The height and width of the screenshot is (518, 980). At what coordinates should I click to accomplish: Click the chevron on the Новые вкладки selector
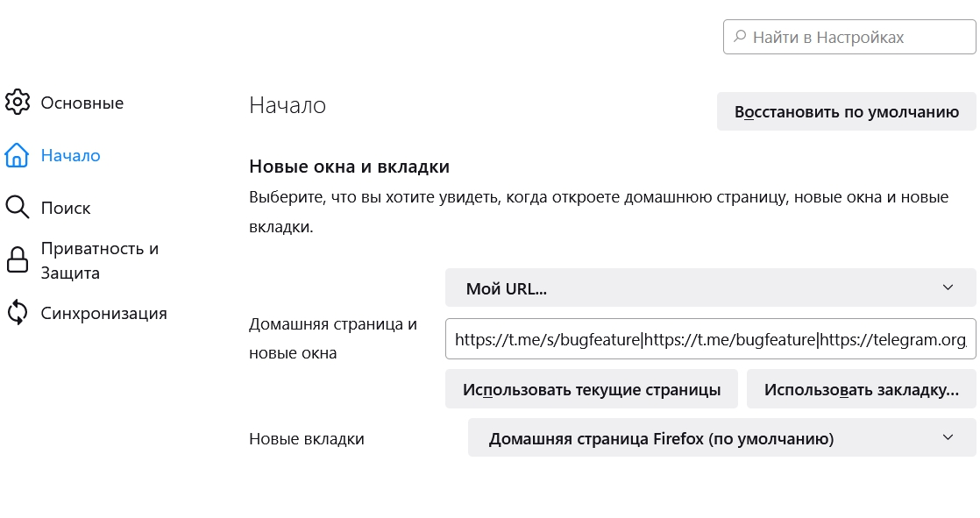coord(947,438)
